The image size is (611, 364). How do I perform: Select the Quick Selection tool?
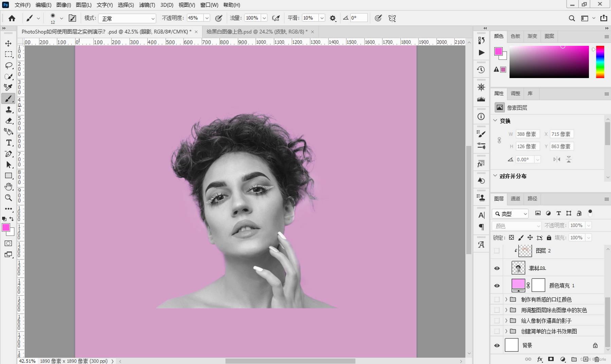[8, 76]
